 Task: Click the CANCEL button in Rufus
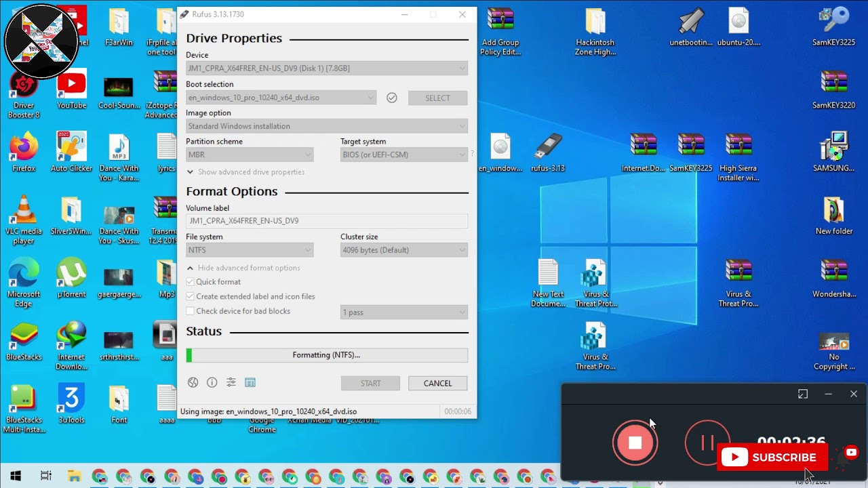(x=437, y=383)
